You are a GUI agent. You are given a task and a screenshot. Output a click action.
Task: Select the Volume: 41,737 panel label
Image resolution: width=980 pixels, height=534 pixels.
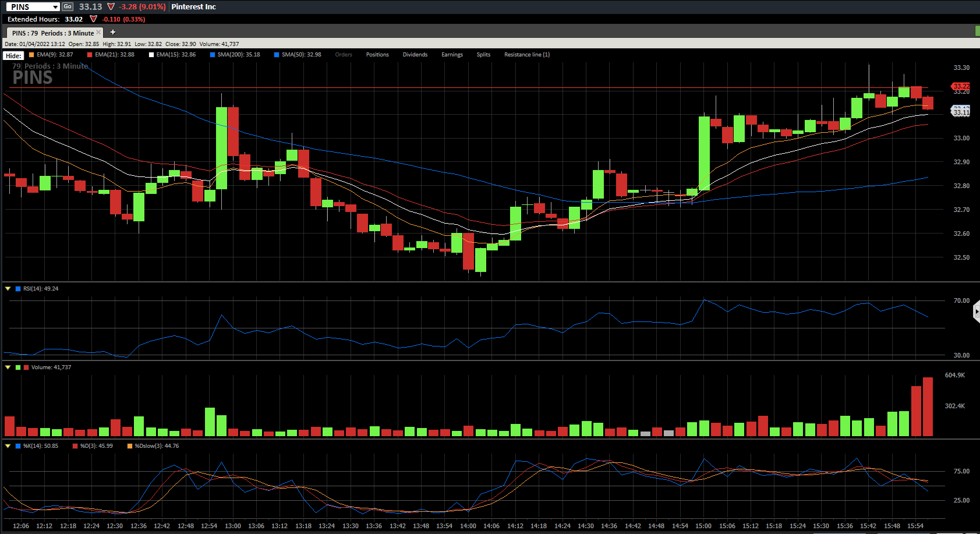click(51, 367)
